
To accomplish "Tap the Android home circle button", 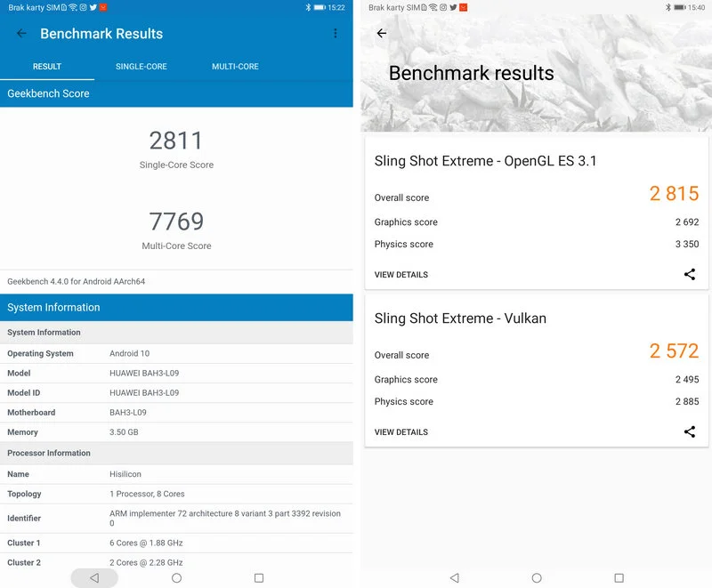I will coord(176,577).
